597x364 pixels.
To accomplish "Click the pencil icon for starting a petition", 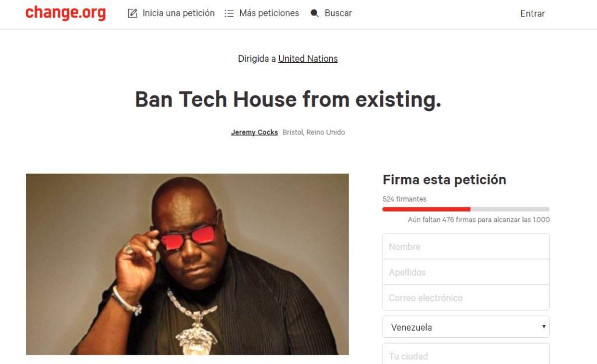I will click(x=132, y=13).
